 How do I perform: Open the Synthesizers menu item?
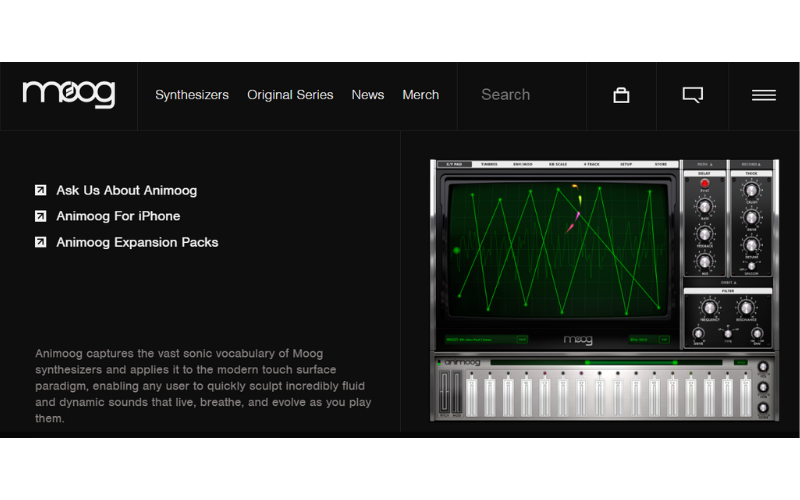click(192, 95)
